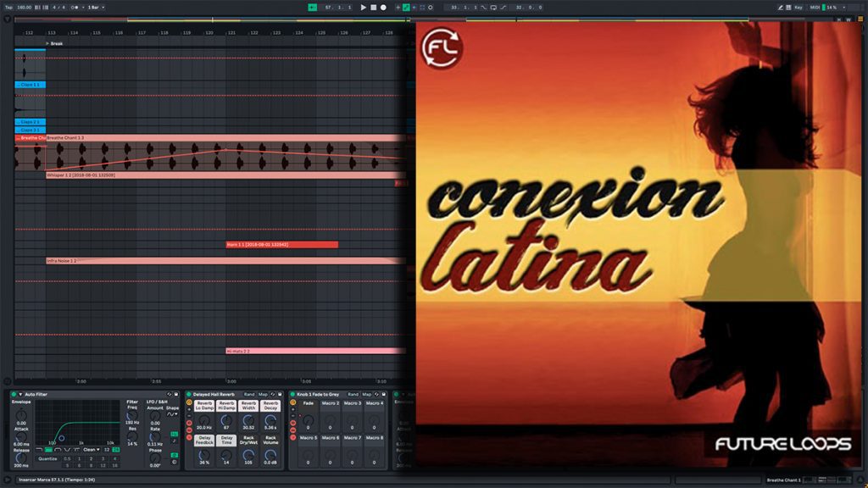Image resolution: width=868 pixels, height=488 pixels.
Task: Click the Future Loops brand text
Action: click(783, 444)
